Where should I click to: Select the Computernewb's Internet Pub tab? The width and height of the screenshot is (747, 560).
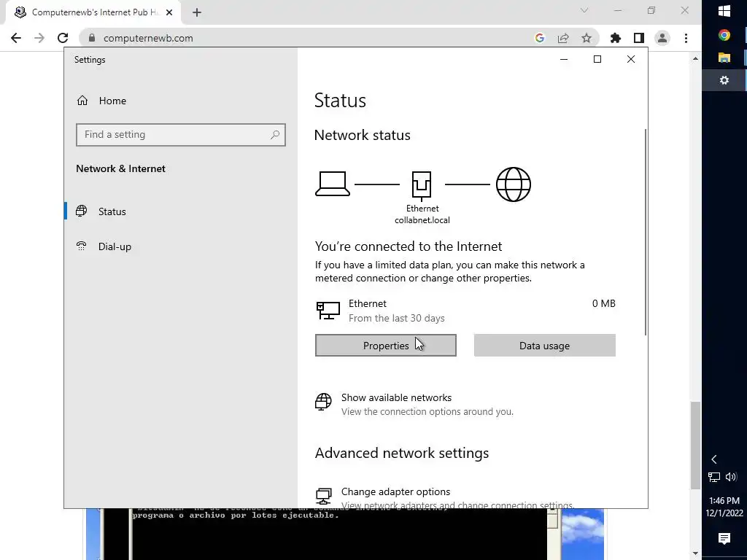93,12
